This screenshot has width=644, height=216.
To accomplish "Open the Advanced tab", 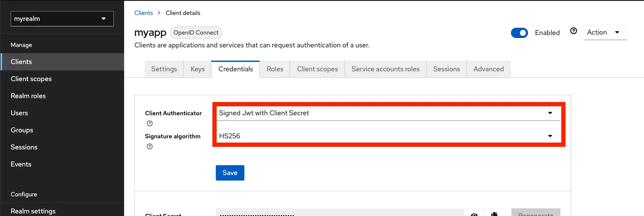I will (x=489, y=69).
